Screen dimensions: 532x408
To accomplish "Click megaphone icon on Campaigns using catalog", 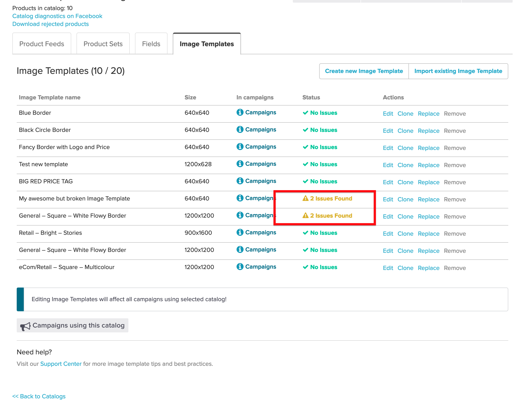I will point(25,326).
